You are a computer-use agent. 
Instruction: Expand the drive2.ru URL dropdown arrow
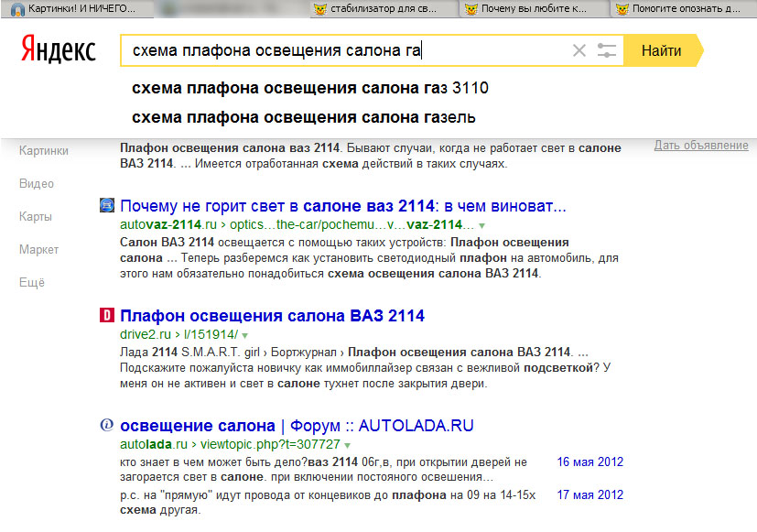point(244,335)
